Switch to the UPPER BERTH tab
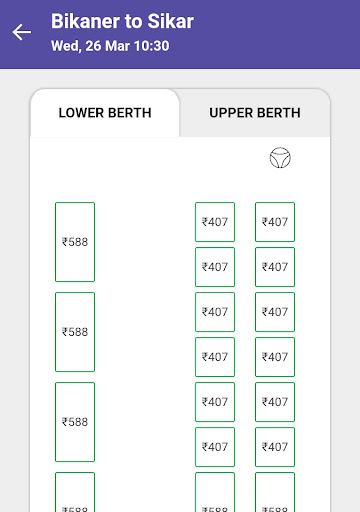 (x=255, y=113)
